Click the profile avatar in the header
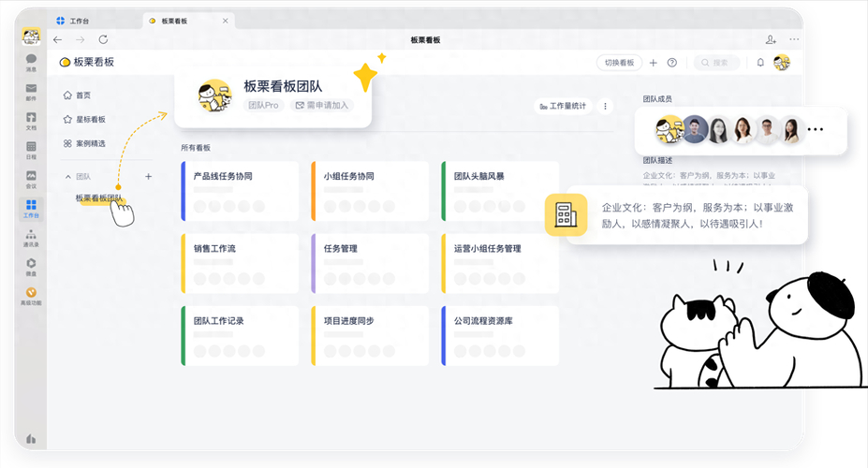Viewport: 868px width, 468px height. pyautogui.click(x=782, y=63)
